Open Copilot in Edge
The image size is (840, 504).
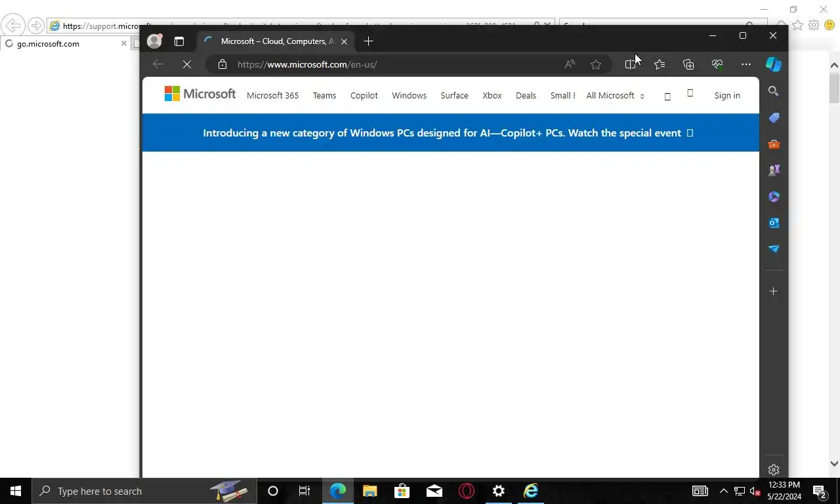pyautogui.click(x=774, y=64)
